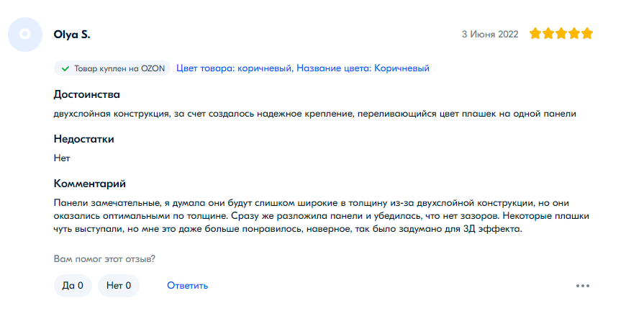Click the fifth rating star
Screen dimensions: 644x311
click(587, 34)
